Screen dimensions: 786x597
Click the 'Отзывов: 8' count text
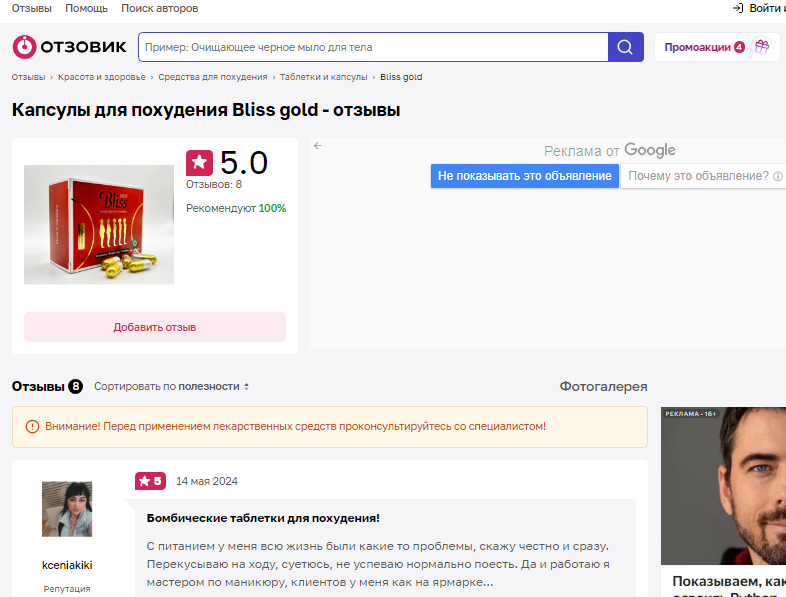pos(214,184)
